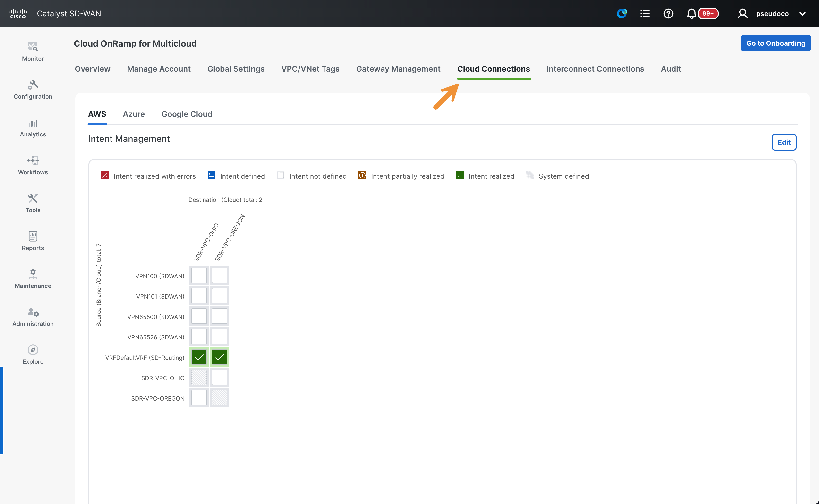
Task: Click the VPN65526 (SDWAN) row label
Action: pos(156,337)
